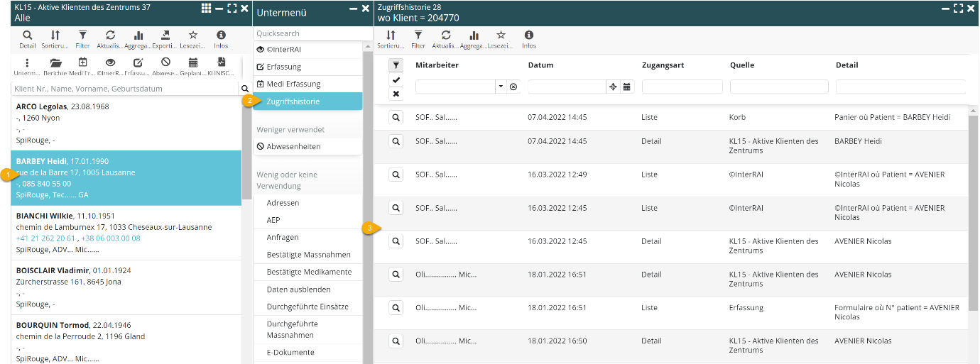Screen dimensions: 980x364
Task: Click the Quelle filter input field
Action: tap(778, 87)
